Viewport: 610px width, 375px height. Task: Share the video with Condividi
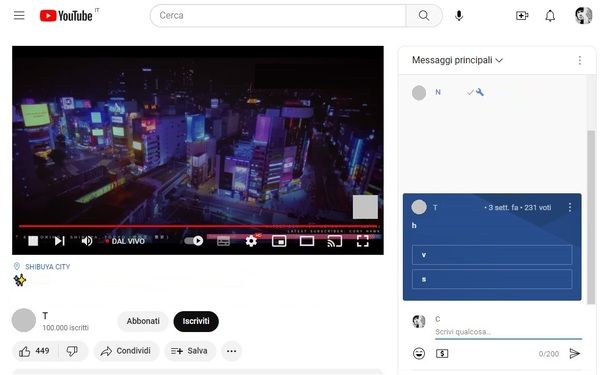126,351
